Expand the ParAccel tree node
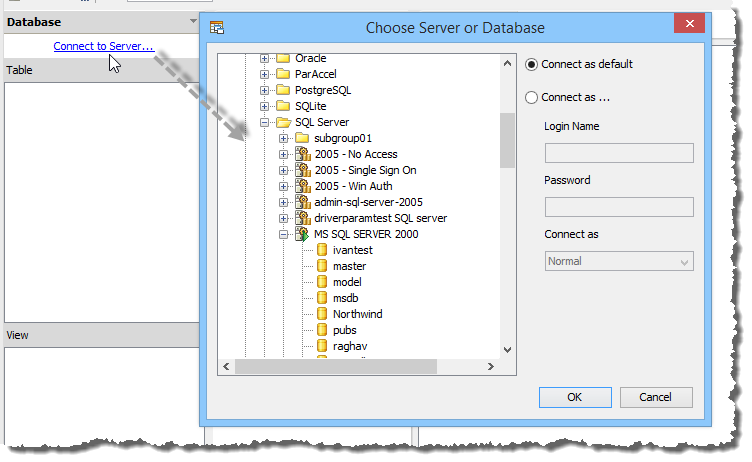The height and width of the screenshot is (462, 752). (x=264, y=74)
